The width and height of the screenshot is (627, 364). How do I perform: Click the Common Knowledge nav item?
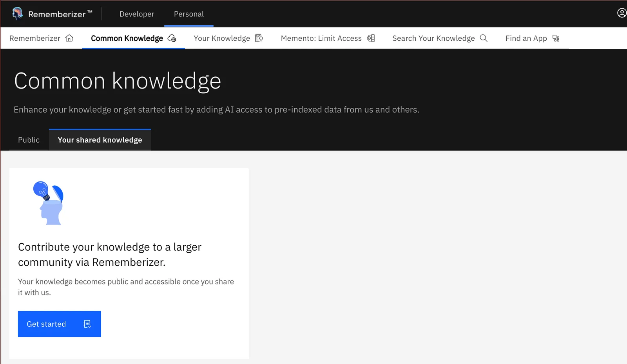[x=133, y=38]
